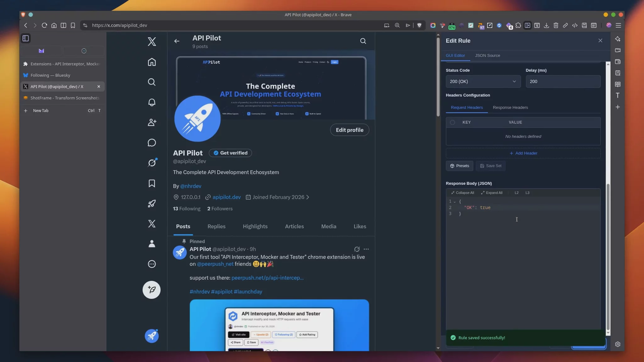Open Status Code dropdown 200 (OK)
This screenshot has width=644, height=362.
pyautogui.click(x=483, y=81)
